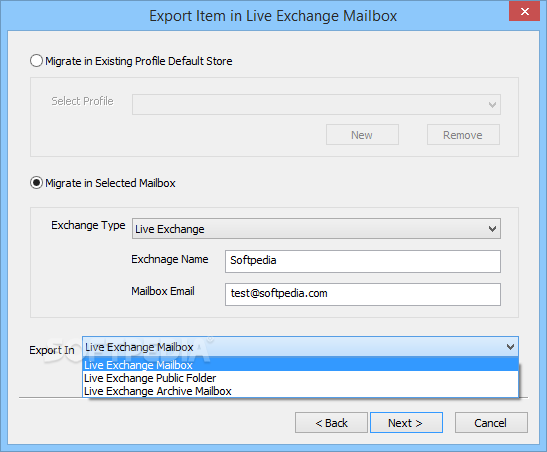Click the Exchnage Name label
The image size is (547, 452).
pyautogui.click(x=170, y=259)
